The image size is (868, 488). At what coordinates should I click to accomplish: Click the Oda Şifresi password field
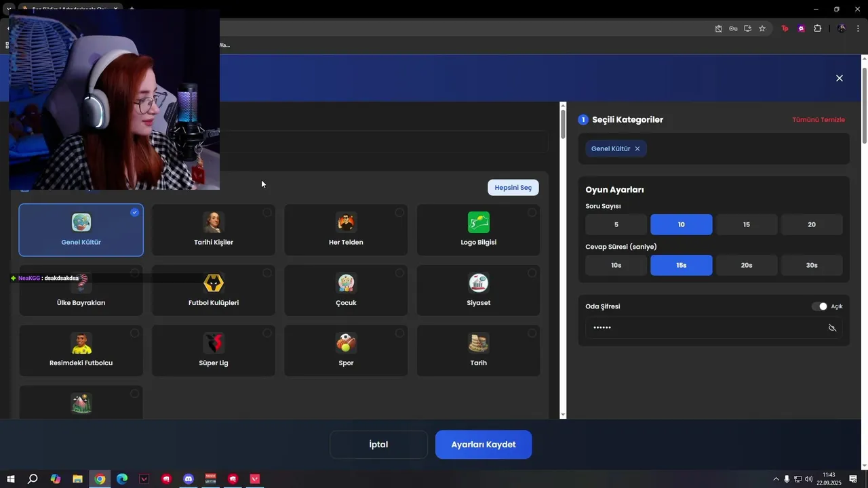click(x=713, y=327)
